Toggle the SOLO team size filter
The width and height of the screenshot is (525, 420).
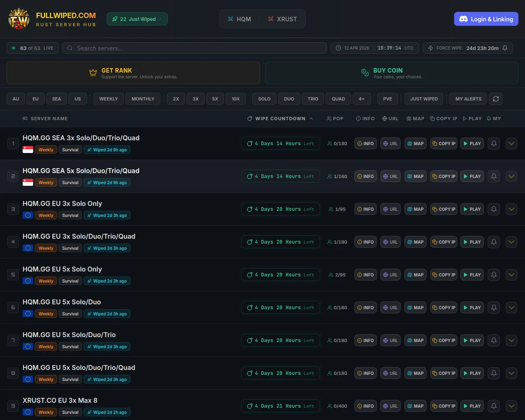(x=264, y=99)
